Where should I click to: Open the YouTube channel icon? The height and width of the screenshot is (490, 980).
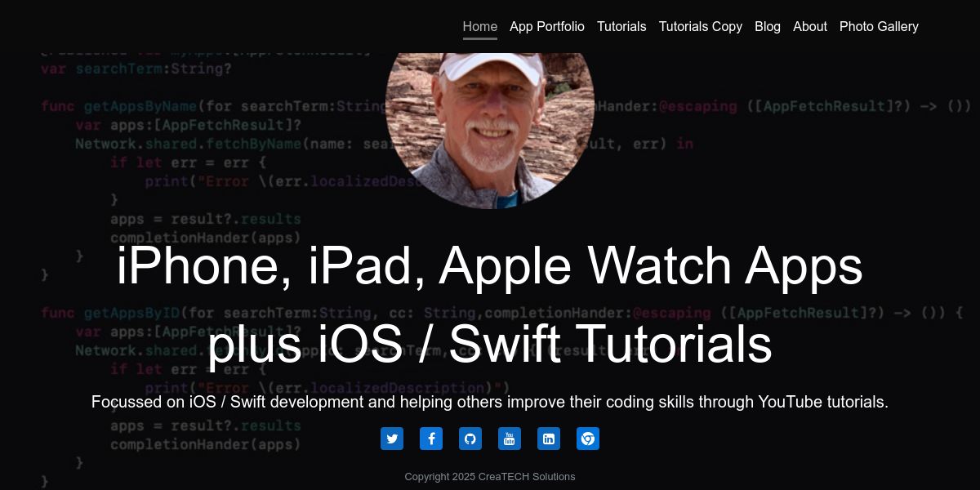pyautogui.click(x=510, y=439)
